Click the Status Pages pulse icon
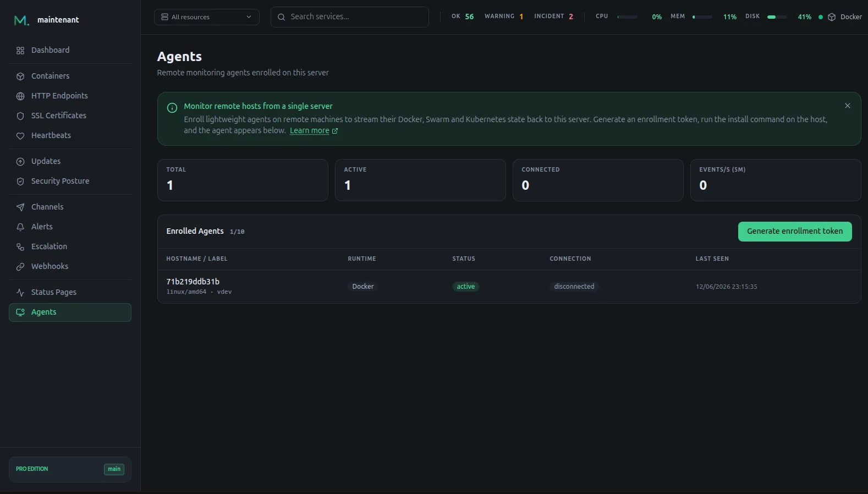Image resolution: width=868 pixels, height=494 pixels. tap(20, 293)
